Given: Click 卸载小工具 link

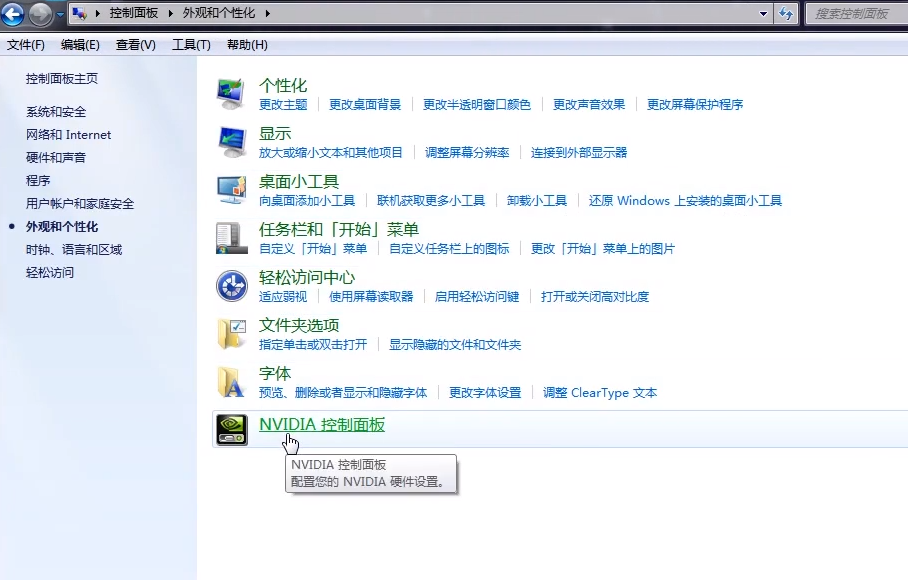Looking at the screenshot, I should [x=537, y=200].
